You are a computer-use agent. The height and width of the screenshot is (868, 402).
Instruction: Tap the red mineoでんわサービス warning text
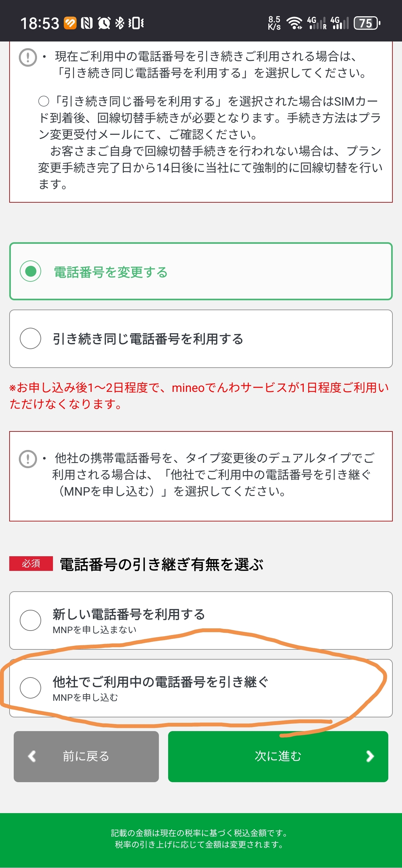point(199,396)
